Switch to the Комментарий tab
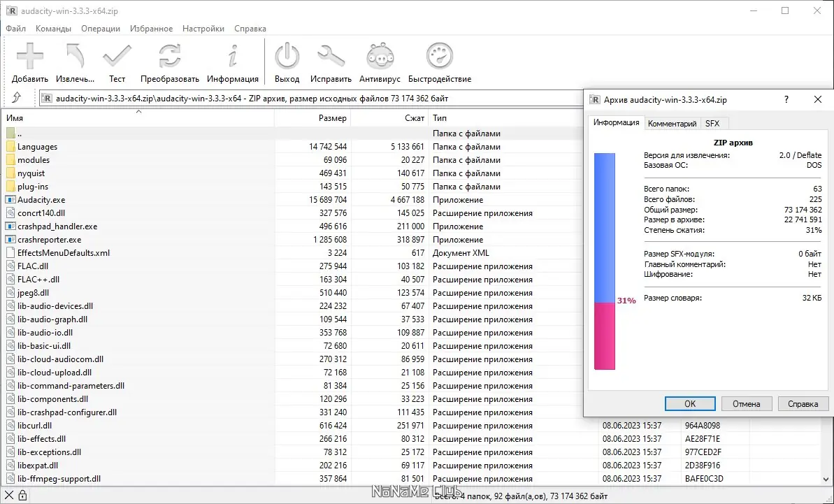The width and height of the screenshot is (834, 504). [672, 123]
